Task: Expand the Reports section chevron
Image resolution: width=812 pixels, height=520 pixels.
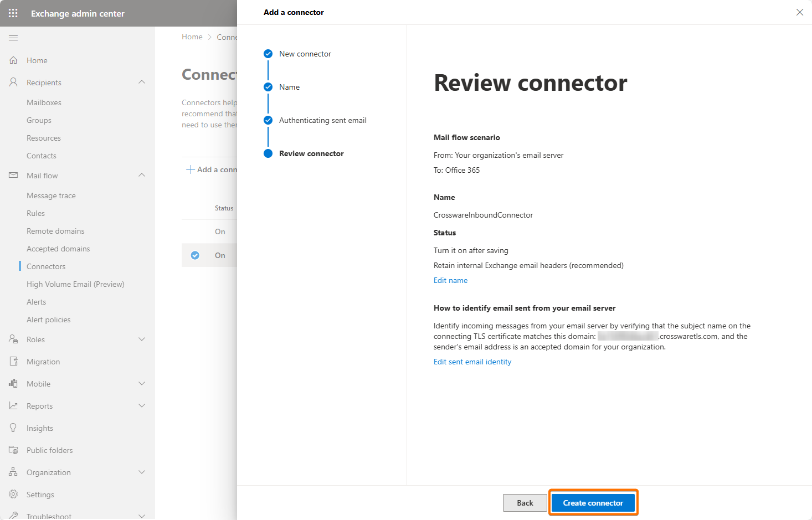Action: tap(142, 406)
